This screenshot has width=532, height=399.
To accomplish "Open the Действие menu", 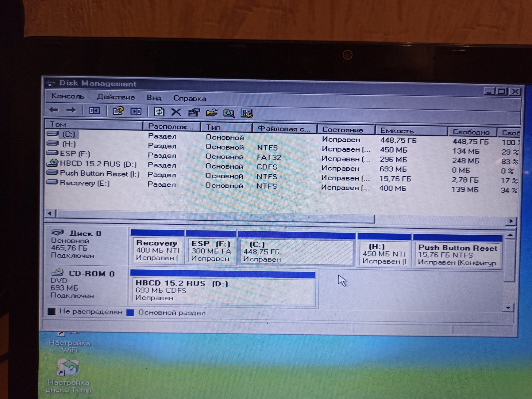I will [x=116, y=97].
